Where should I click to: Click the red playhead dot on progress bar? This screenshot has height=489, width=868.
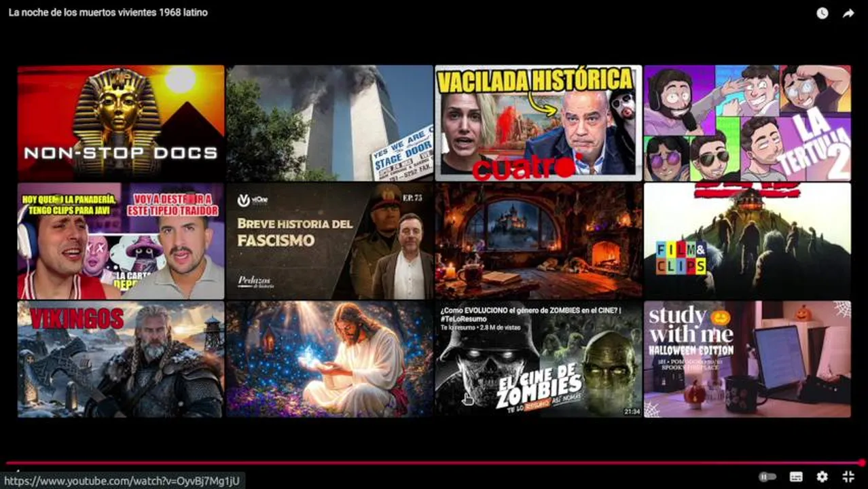[x=861, y=463]
